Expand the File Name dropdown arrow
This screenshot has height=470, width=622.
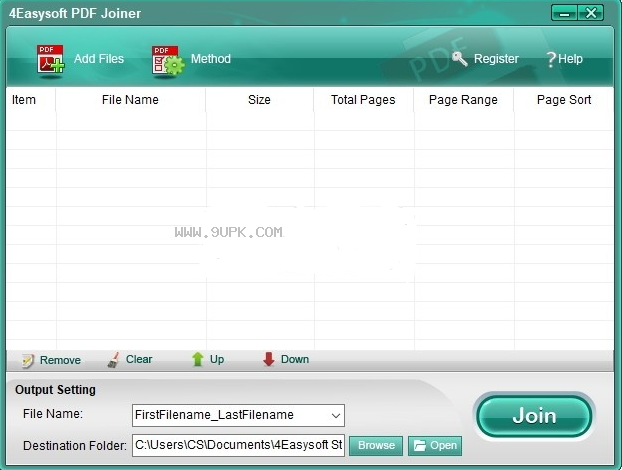(336, 416)
